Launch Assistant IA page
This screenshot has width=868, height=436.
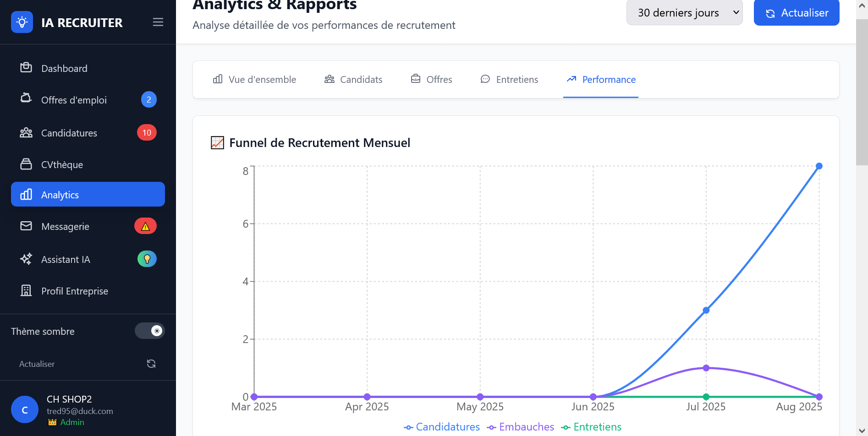coord(88,259)
